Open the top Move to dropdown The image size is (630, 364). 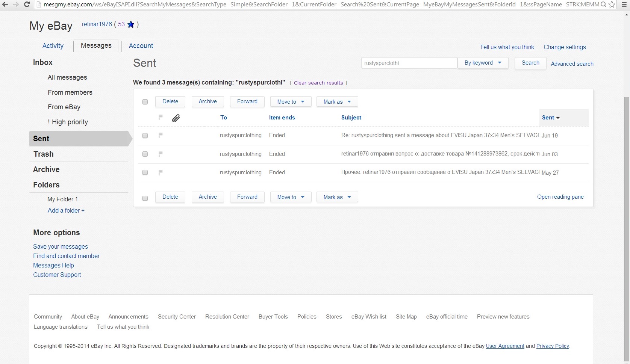pyautogui.click(x=291, y=102)
